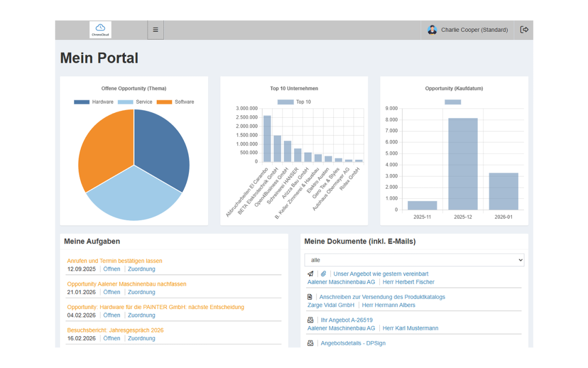Viewport: 588px width, 368px height.
Task: Click Herr Herbert Fischer contact link
Action: pos(408,282)
